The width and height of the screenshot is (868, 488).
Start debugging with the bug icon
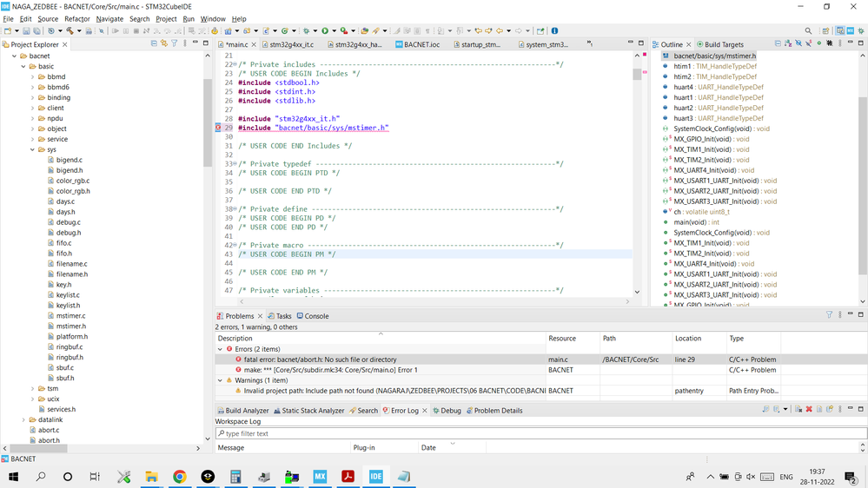click(x=305, y=31)
